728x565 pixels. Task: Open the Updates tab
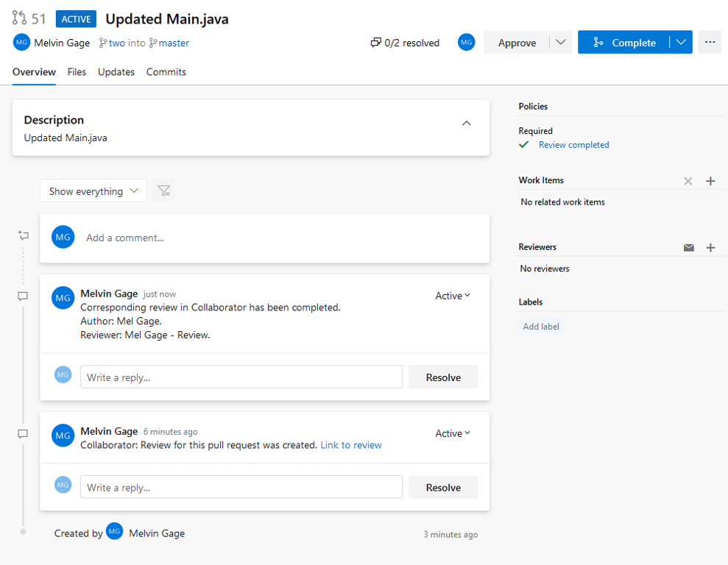[x=116, y=72]
